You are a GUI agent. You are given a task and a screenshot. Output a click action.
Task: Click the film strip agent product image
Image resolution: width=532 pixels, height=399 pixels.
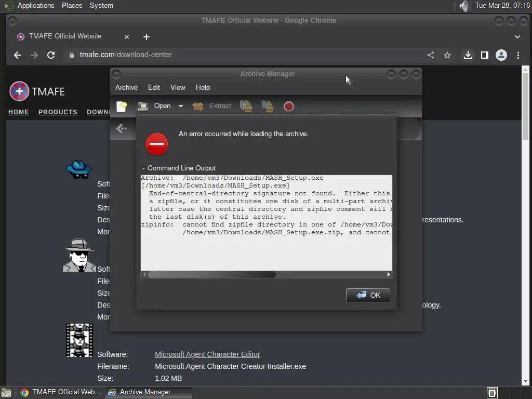coord(79,340)
